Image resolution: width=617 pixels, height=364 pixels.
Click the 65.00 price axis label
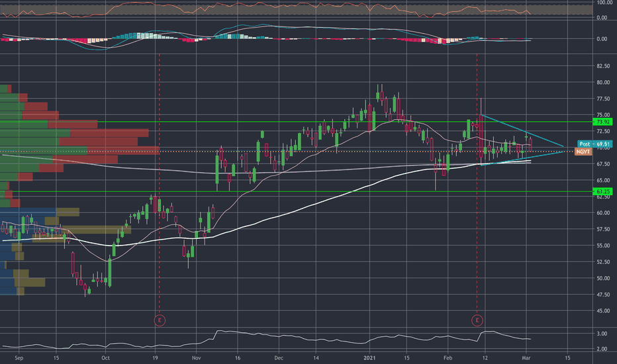coord(603,180)
